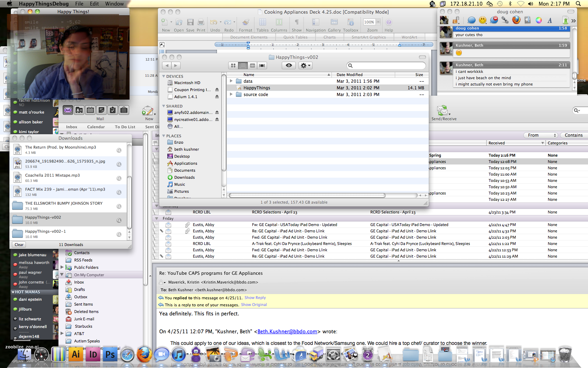This screenshot has height=368, width=588.
Task: Open the Window menu
Action: click(114, 4)
